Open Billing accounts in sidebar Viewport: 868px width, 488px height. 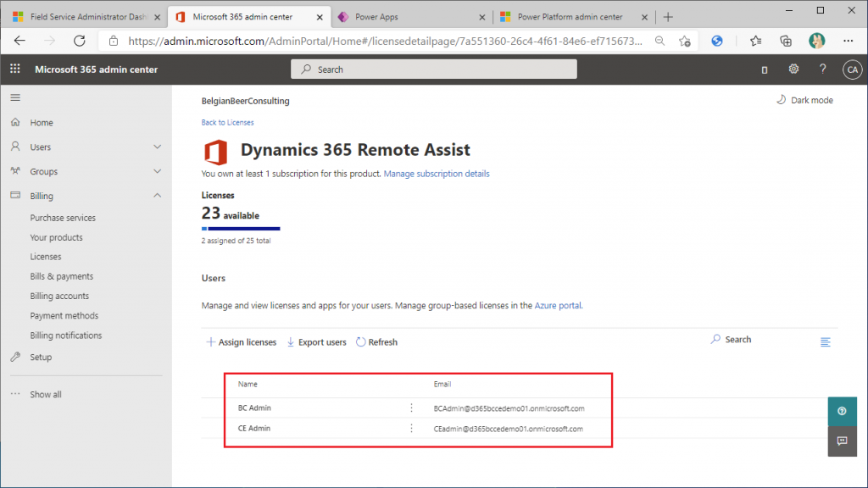tap(59, 296)
